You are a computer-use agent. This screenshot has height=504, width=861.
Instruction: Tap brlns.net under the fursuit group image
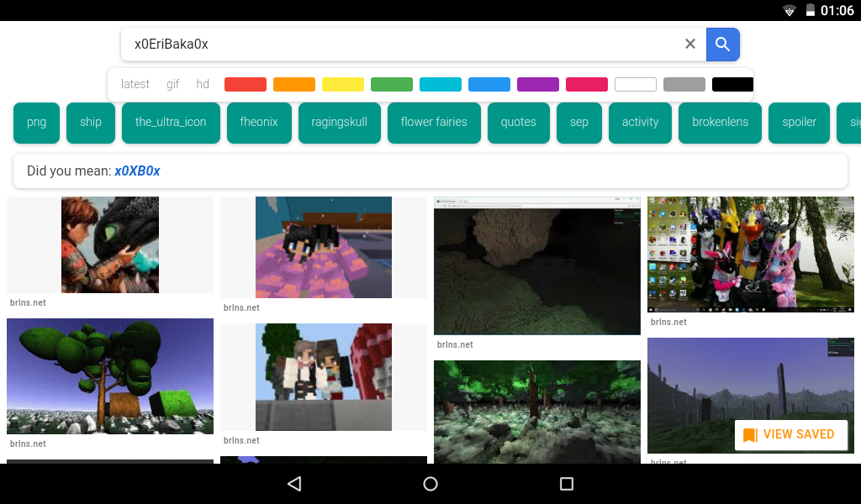pos(668,322)
